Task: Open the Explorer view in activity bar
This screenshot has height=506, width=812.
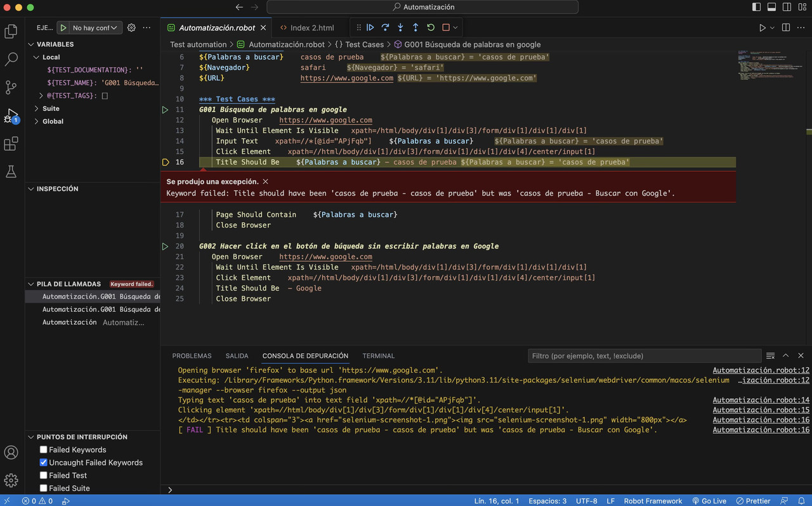Action: 11,31
